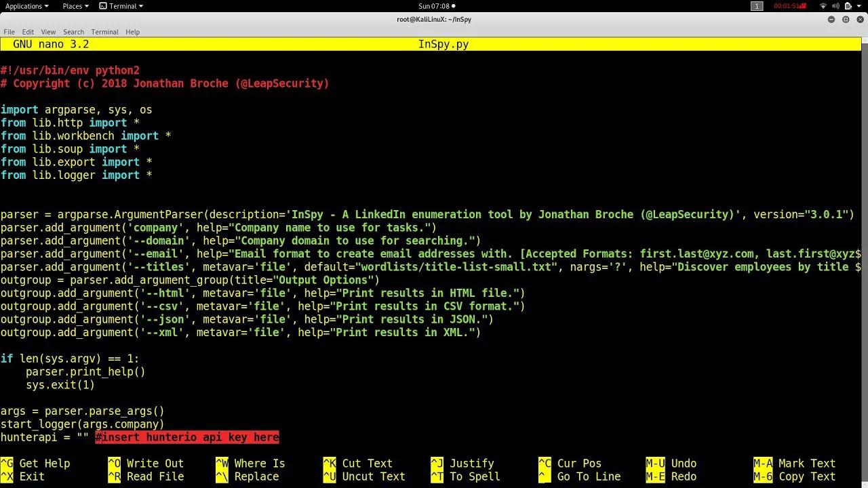
Task: Open the Applications menu in the top panel
Action: [x=27, y=6]
